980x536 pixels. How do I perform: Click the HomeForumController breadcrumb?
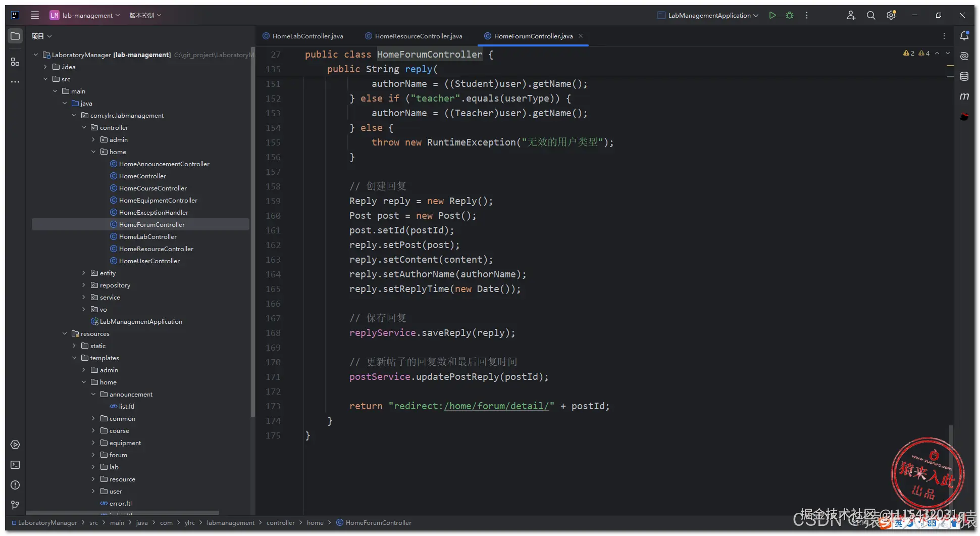pos(374,523)
